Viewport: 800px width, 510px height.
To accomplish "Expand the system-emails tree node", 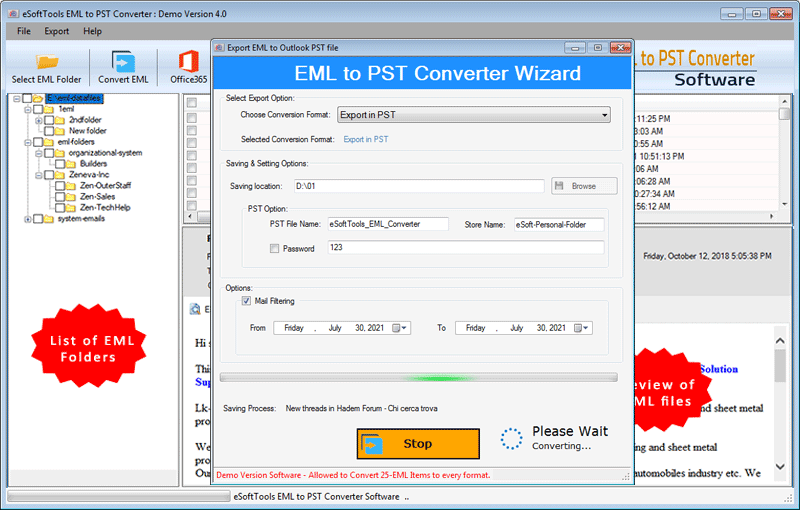I will tap(27, 218).
